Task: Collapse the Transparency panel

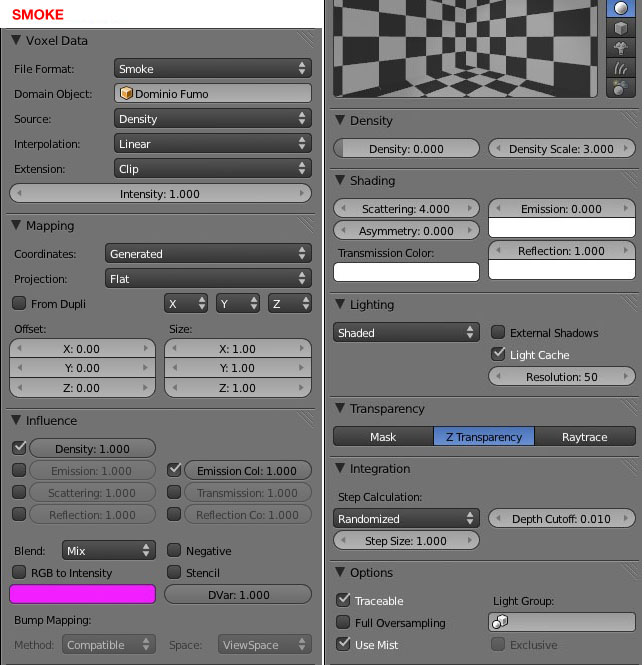Action: [x=340, y=408]
